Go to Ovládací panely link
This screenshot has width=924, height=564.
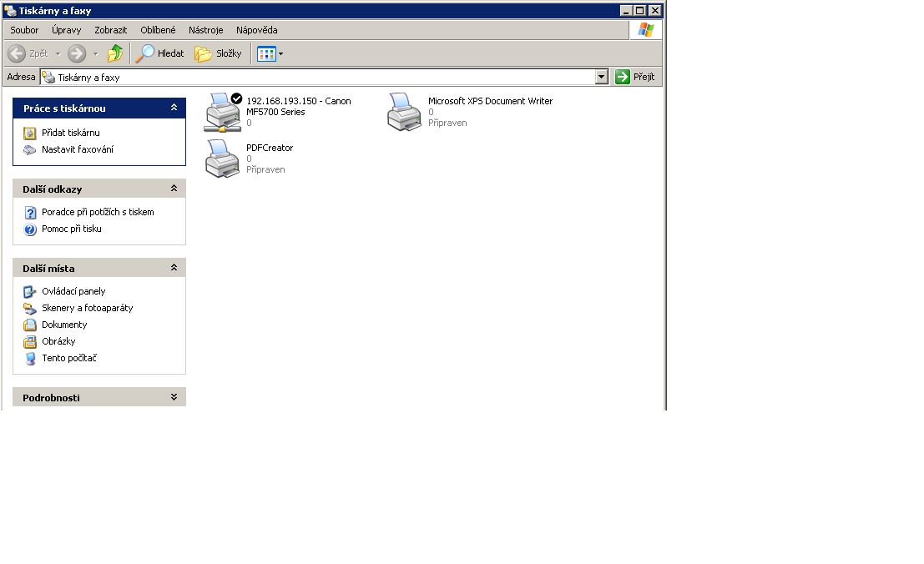(x=73, y=291)
